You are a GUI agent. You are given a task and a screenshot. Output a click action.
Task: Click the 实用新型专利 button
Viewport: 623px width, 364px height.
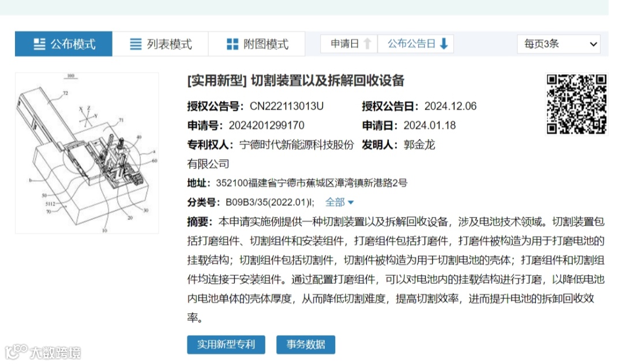click(226, 344)
